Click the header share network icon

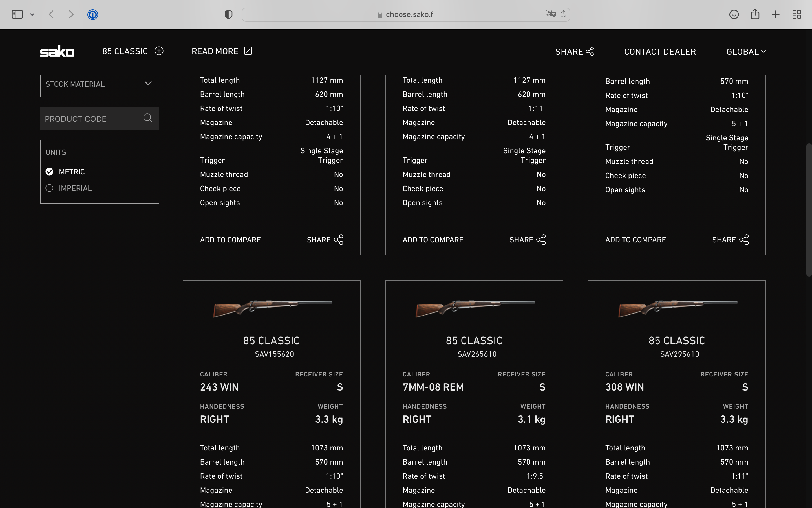coord(590,51)
